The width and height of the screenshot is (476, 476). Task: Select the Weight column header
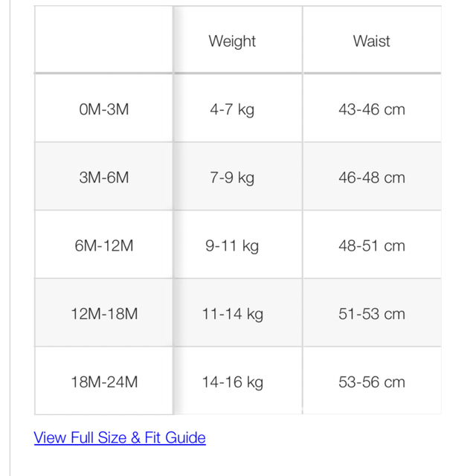click(238, 39)
